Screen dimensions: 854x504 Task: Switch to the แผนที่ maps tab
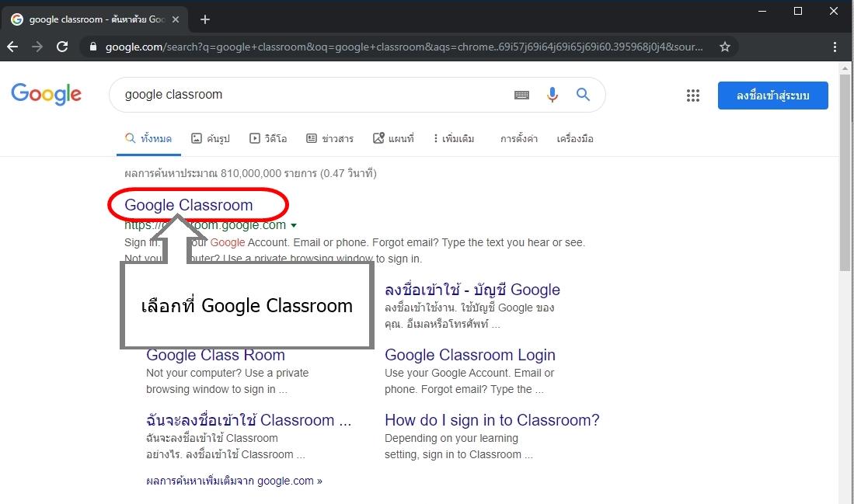pyautogui.click(x=393, y=139)
